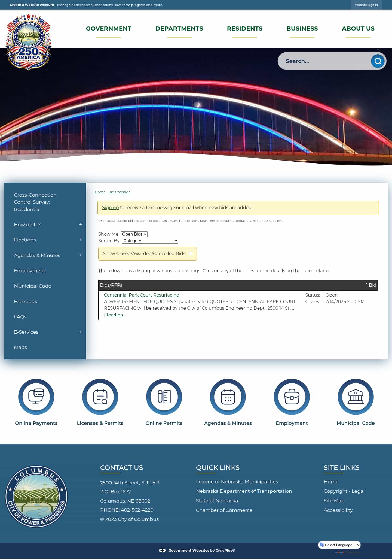Open the Show Me Open Bids dropdown
The width and height of the screenshot is (392, 559).
[134, 234]
